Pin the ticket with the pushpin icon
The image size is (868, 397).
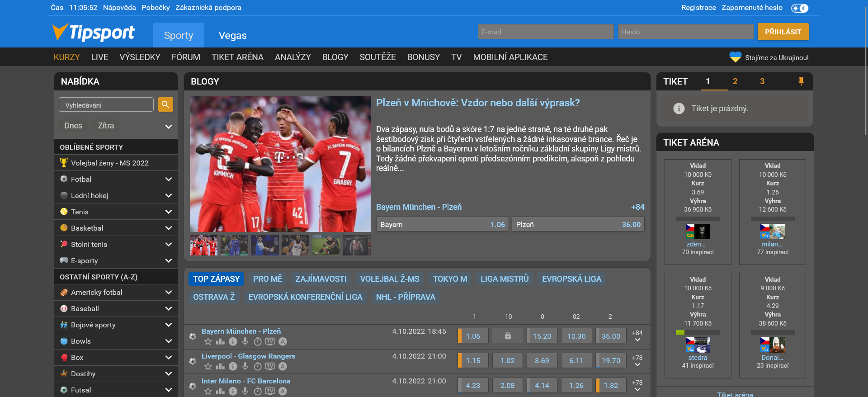pyautogui.click(x=801, y=81)
